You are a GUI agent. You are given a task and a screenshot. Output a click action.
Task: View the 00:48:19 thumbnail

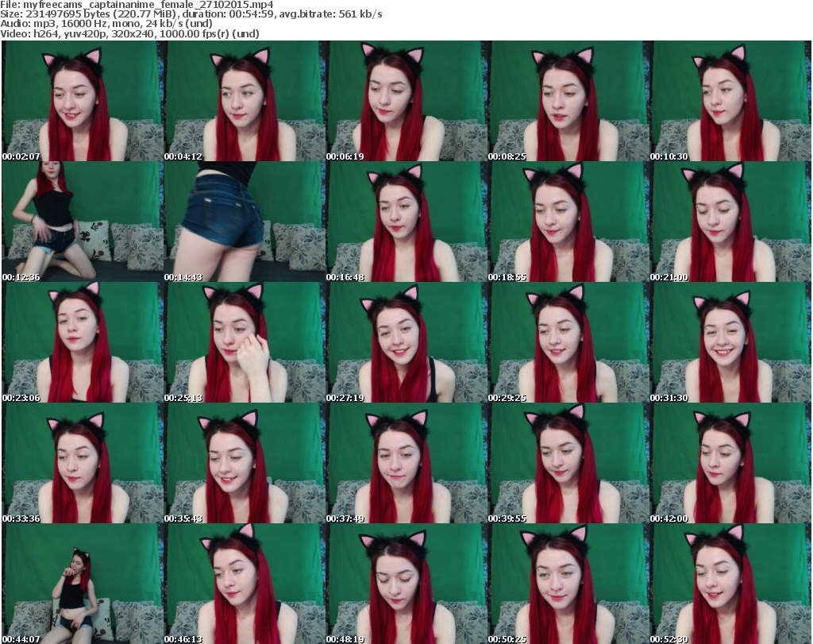click(406, 584)
